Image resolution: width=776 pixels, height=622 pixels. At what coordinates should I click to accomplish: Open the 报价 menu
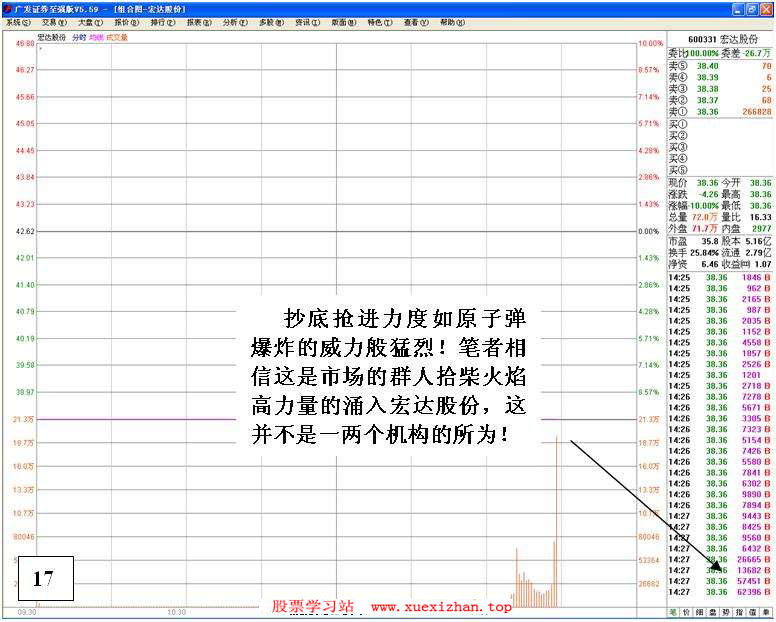pyautogui.click(x=127, y=22)
